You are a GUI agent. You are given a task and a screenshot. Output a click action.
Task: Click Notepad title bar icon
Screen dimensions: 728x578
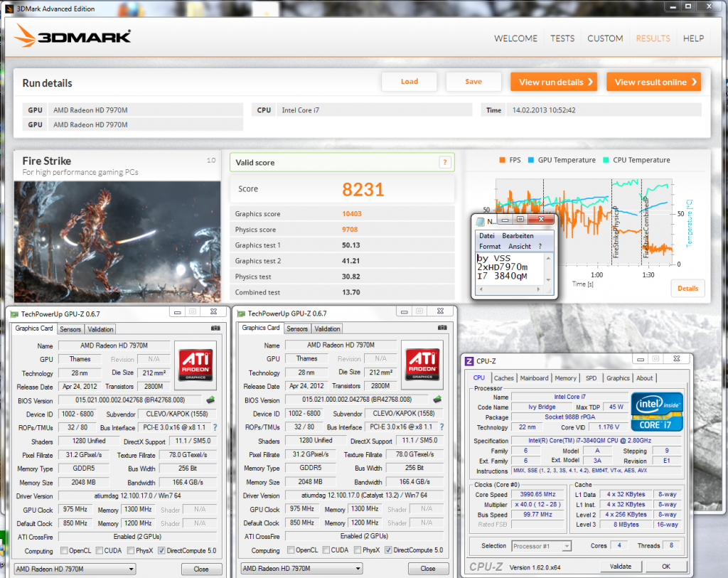click(481, 221)
